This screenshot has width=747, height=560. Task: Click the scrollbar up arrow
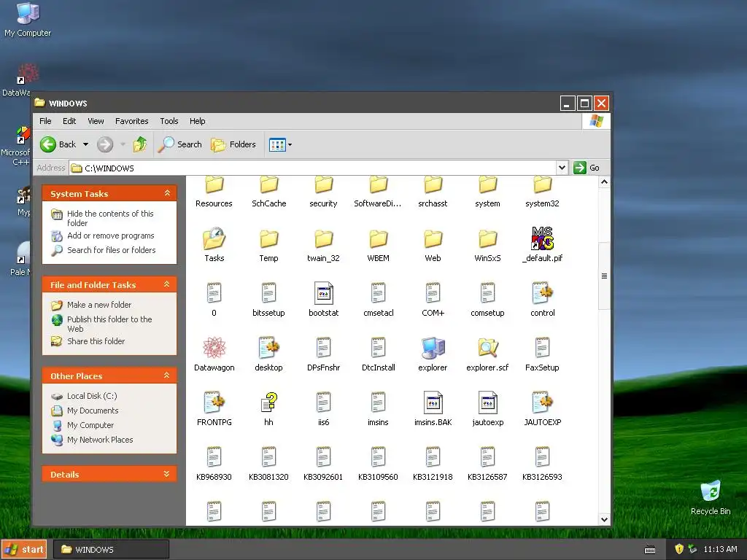click(x=604, y=182)
